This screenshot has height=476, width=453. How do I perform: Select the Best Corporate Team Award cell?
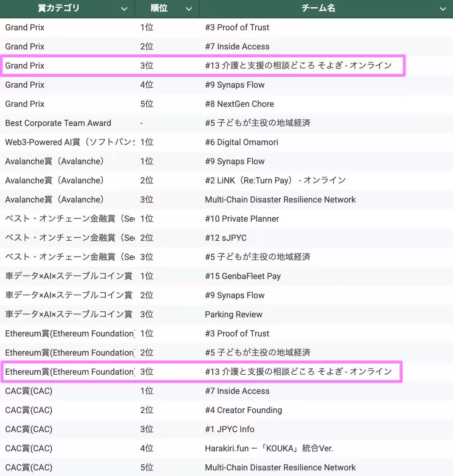[x=58, y=123]
